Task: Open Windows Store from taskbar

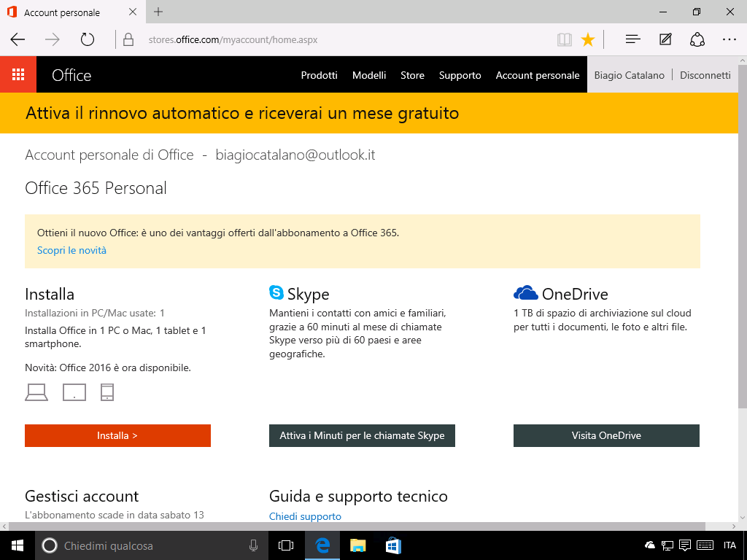Action: (393, 545)
